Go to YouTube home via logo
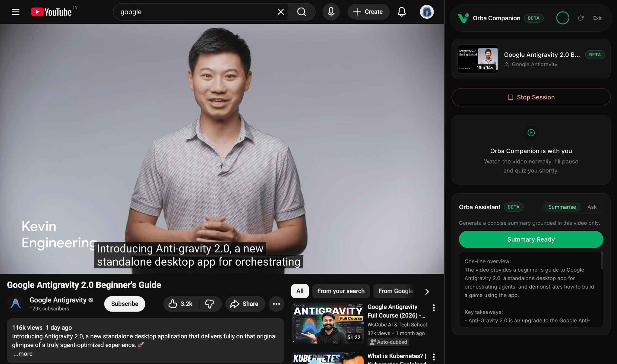 coord(52,12)
